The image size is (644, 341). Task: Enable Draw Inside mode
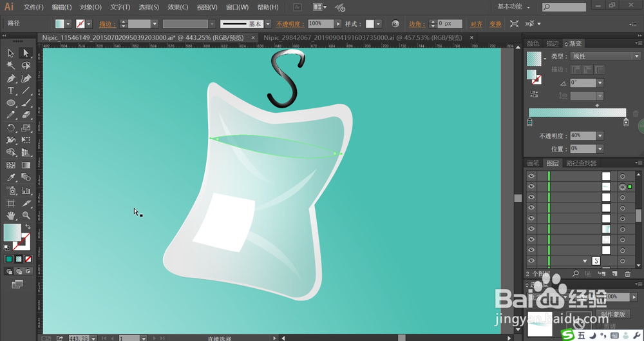[28, 271]
